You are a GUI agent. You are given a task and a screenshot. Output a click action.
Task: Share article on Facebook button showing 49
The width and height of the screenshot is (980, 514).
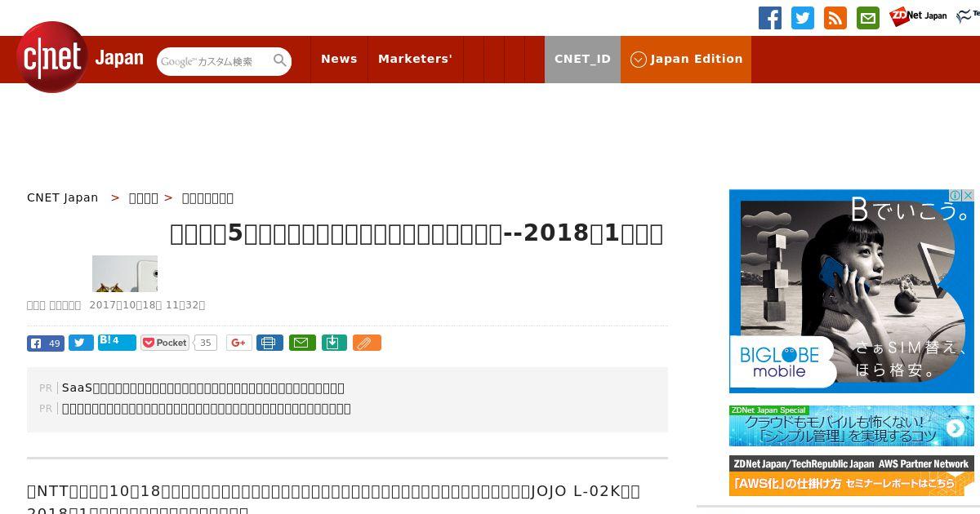click(46, 343)
